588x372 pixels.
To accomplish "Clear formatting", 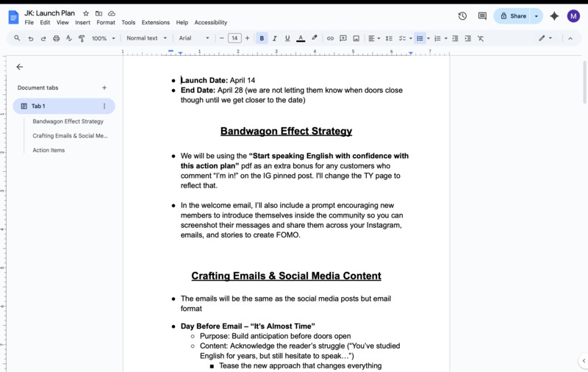I will click(x=481, y=38).
